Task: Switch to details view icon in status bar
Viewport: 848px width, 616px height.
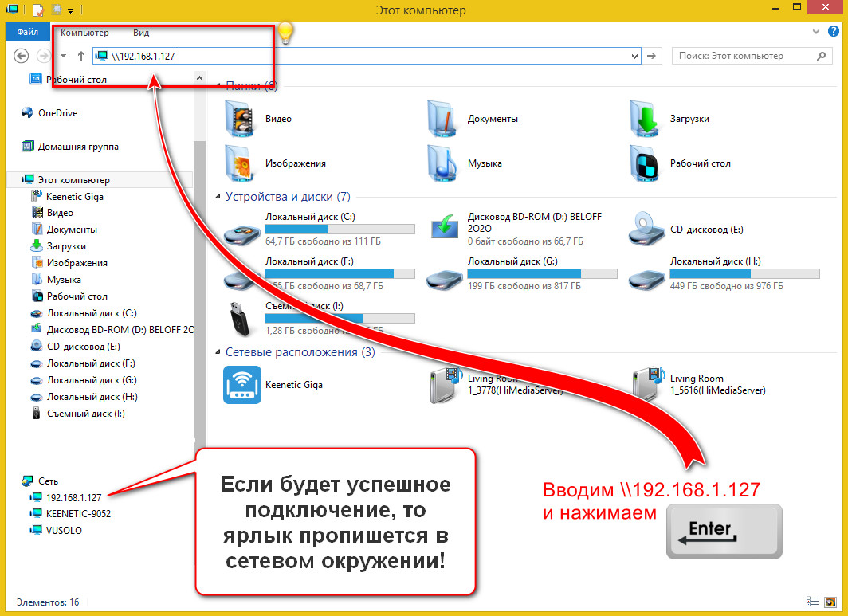Action: click(x=812, y=602)
